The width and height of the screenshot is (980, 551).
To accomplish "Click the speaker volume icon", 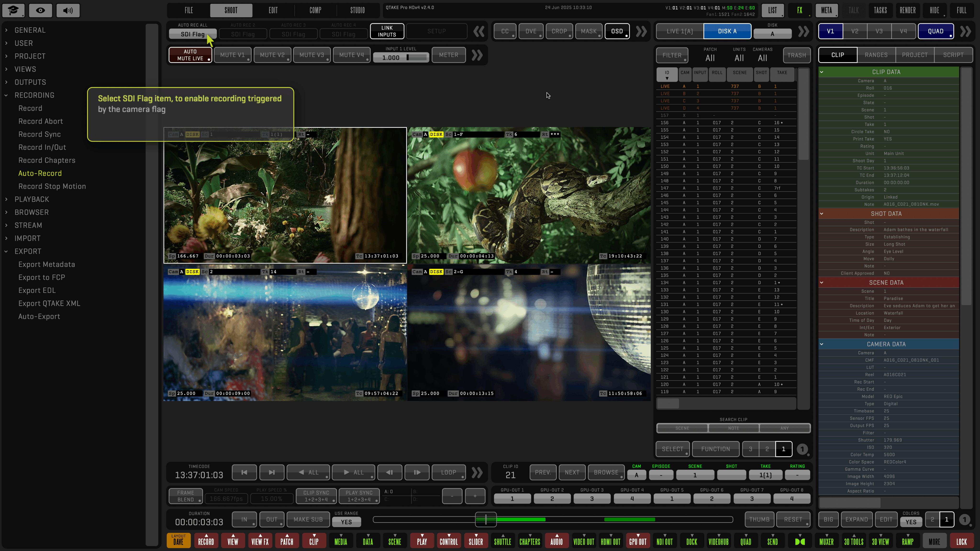I will [68, 10].
